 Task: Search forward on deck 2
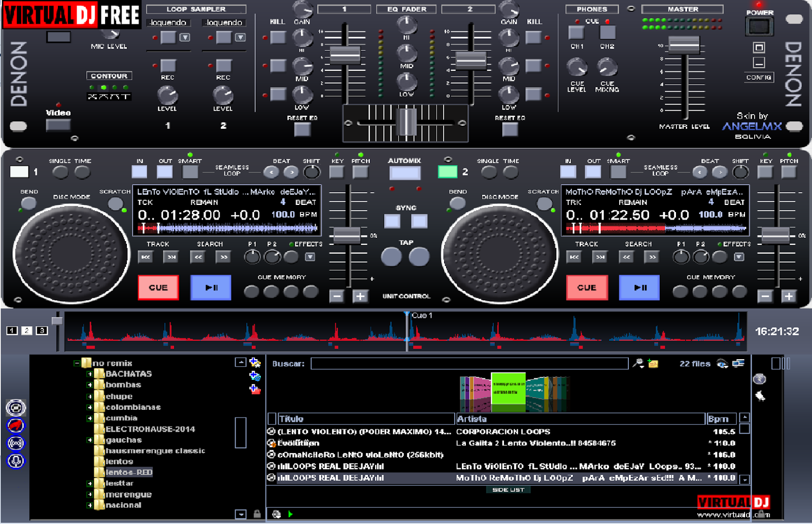(652, 257)
